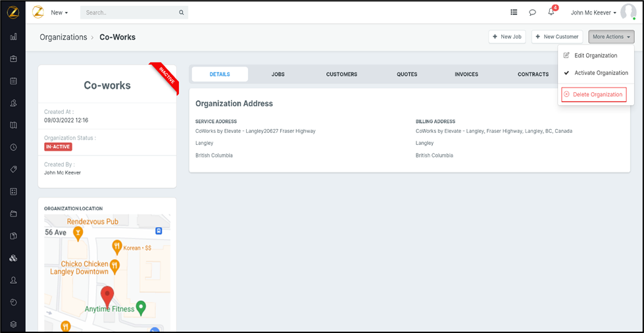Click 'John Mc Keever' under Created By
644x333 pixels.
62,172
